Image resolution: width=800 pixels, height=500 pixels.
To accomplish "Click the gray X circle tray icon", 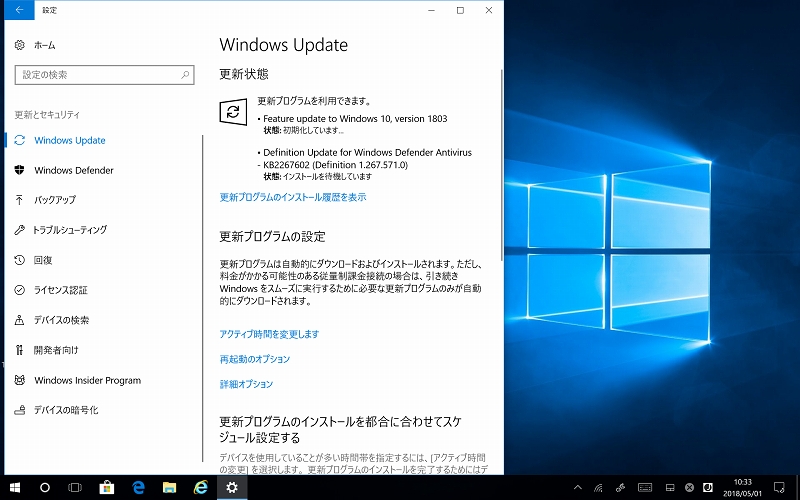I will point(689,488).
